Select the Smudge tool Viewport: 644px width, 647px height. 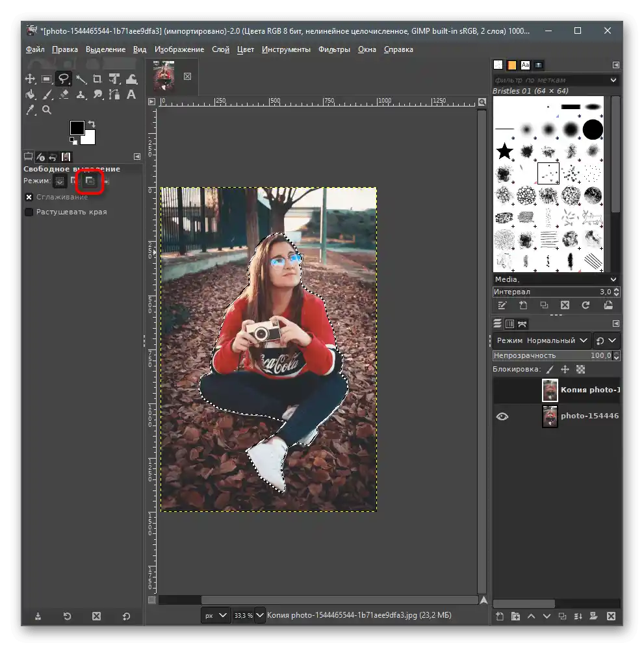coord(97,94)
